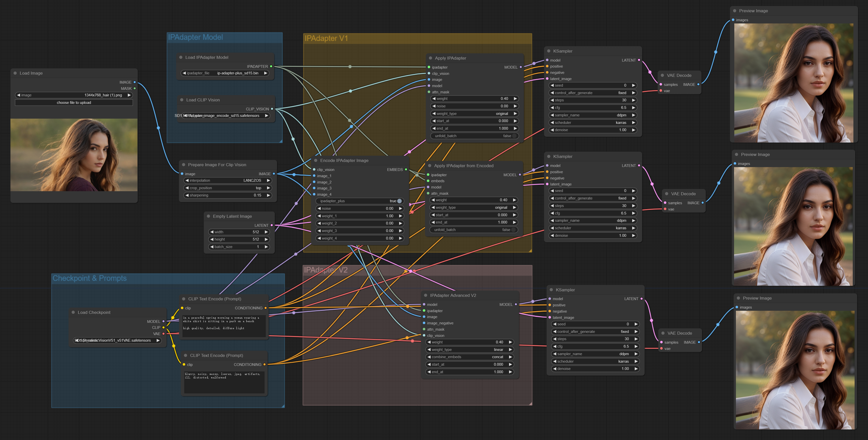
Task: Collapse the Apply IPAdapter node via its header dot
Action: tap(430, 58)
